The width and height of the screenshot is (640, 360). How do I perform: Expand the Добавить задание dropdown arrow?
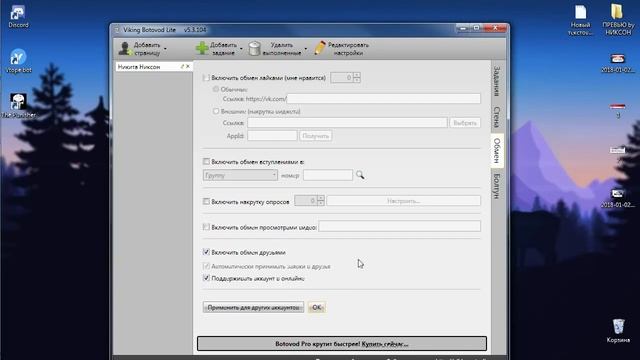(x=241, y=49)
